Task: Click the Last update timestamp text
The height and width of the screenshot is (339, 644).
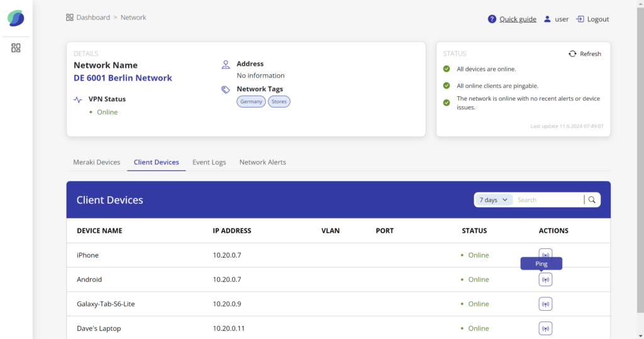Action: [567, 126]
